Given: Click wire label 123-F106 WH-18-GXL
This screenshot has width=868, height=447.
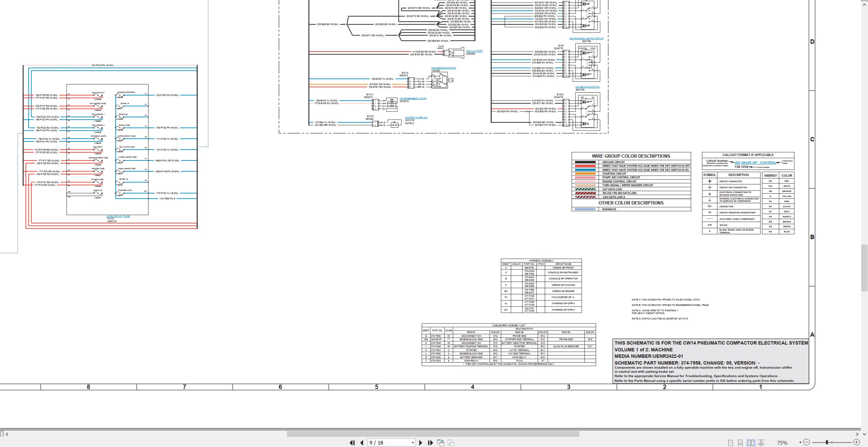Looking at the screenshot, I should pyautogui.click(x=167, y=95).
